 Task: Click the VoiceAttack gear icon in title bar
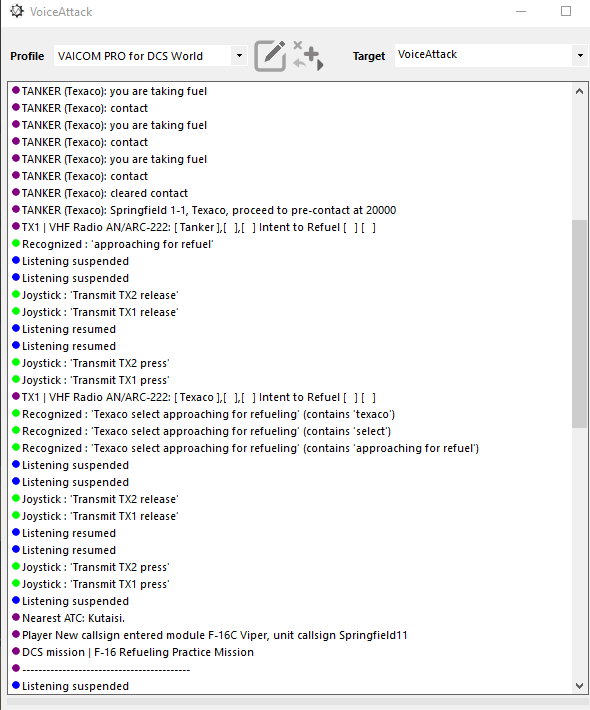coord(17,11)
